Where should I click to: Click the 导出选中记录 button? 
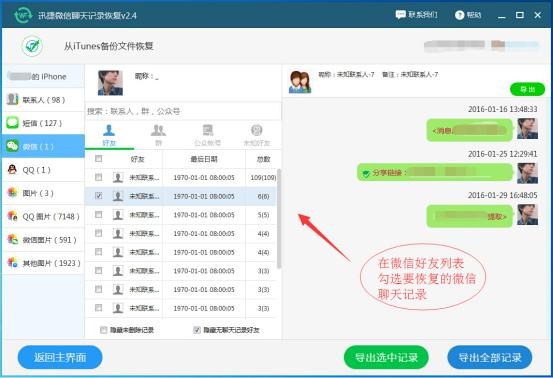(x=386, y=357)
